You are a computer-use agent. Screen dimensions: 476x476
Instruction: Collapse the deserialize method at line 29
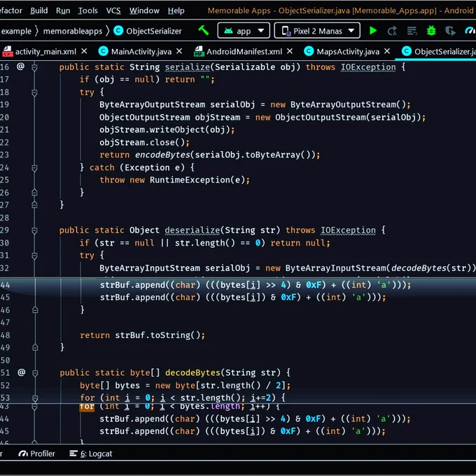tap(34, 230)
